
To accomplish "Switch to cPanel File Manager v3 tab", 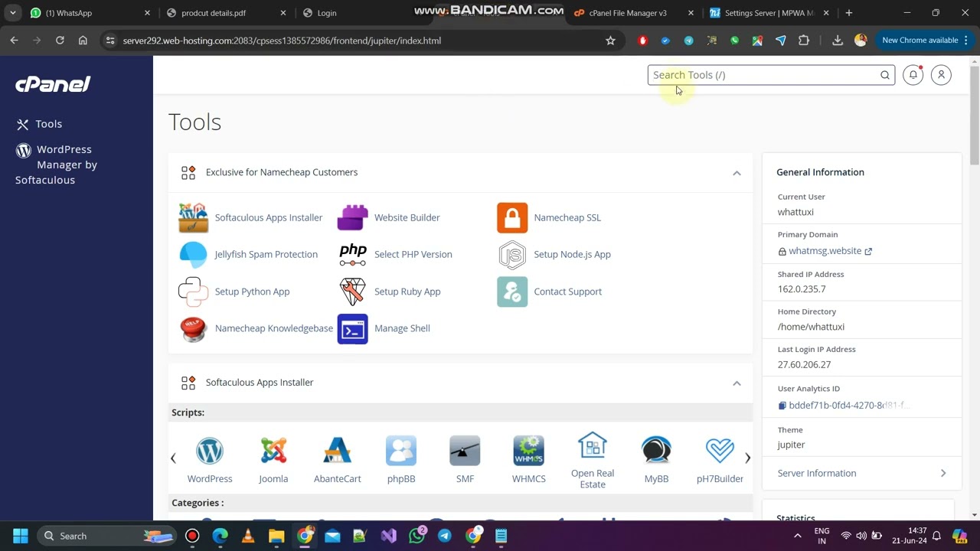I will (634, 13).
